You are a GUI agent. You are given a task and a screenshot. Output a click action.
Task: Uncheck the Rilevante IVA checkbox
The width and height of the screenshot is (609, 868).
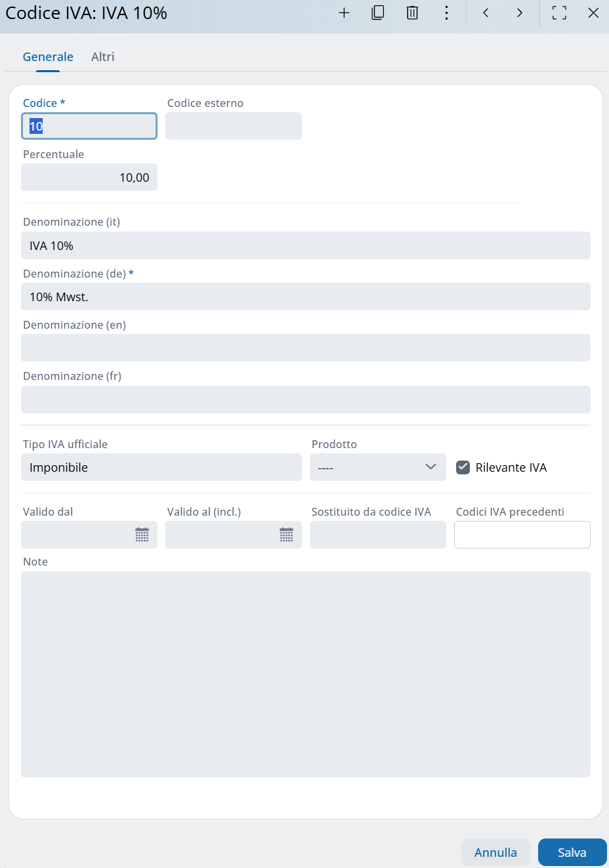click(463, 468)
